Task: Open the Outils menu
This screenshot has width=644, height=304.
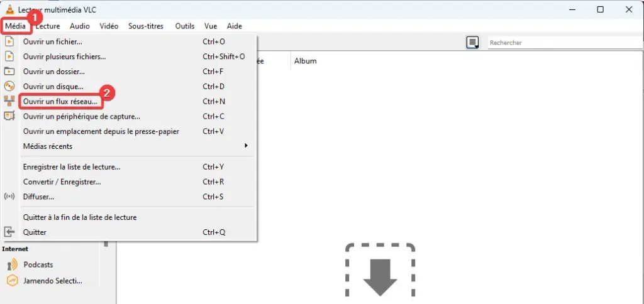Action: pos(185,26)
